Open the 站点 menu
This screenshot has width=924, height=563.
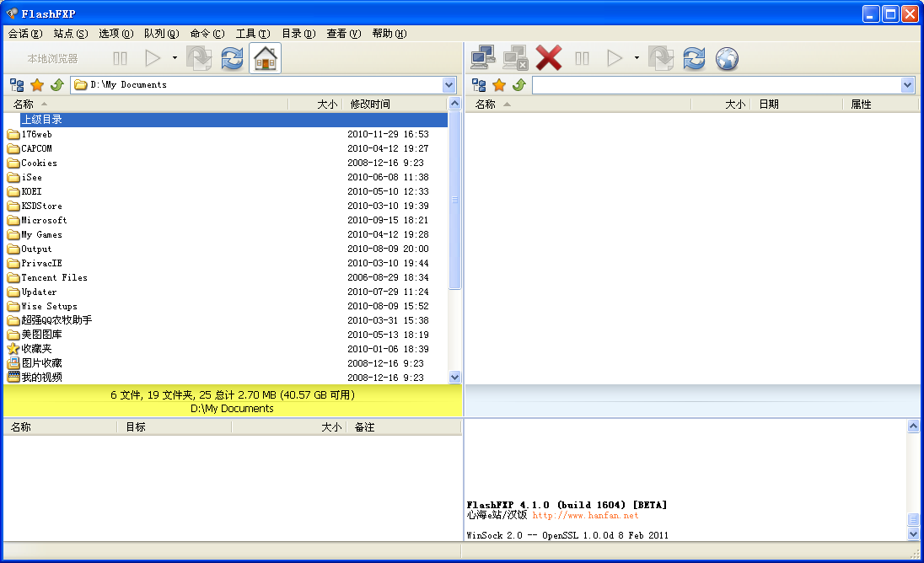click(72, 34)
